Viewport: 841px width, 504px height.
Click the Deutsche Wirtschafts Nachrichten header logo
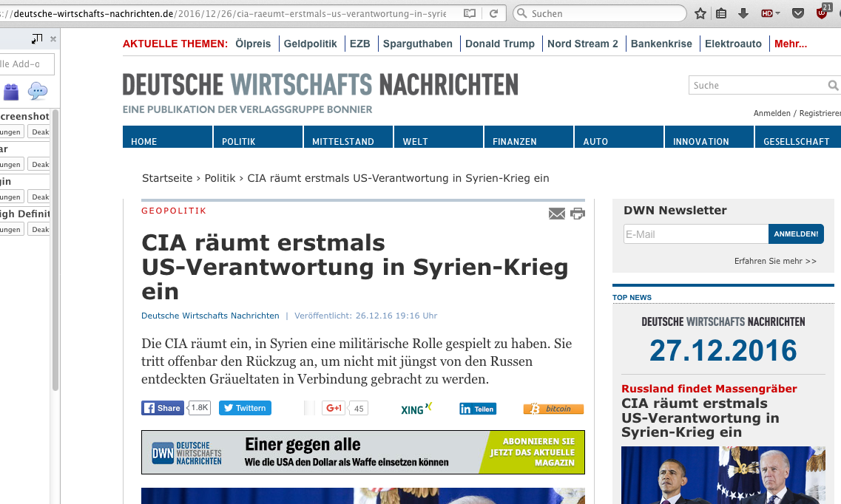(x=320, y=85)
